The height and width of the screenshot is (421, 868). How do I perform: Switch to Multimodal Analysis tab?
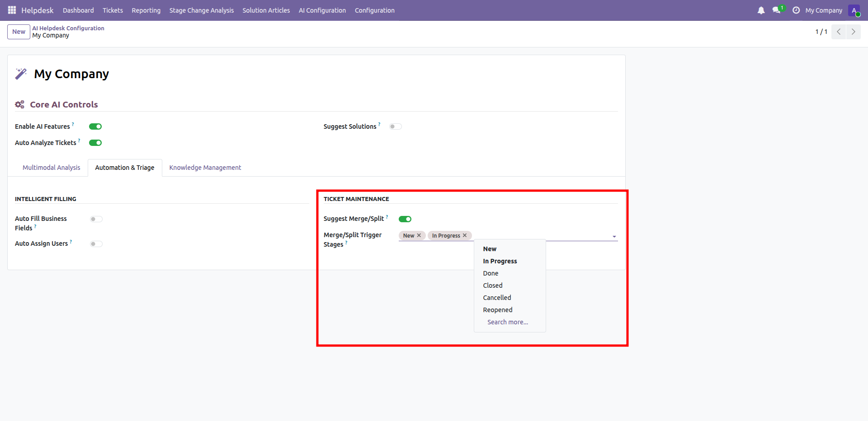coord(52,168)
